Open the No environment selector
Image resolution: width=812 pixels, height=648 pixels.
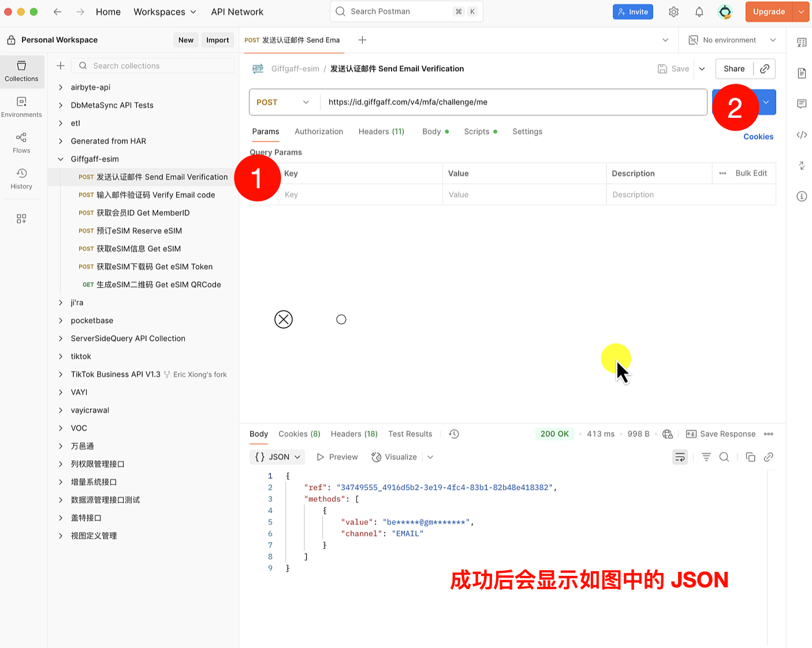pyautogui.click(x=731, y=40)
